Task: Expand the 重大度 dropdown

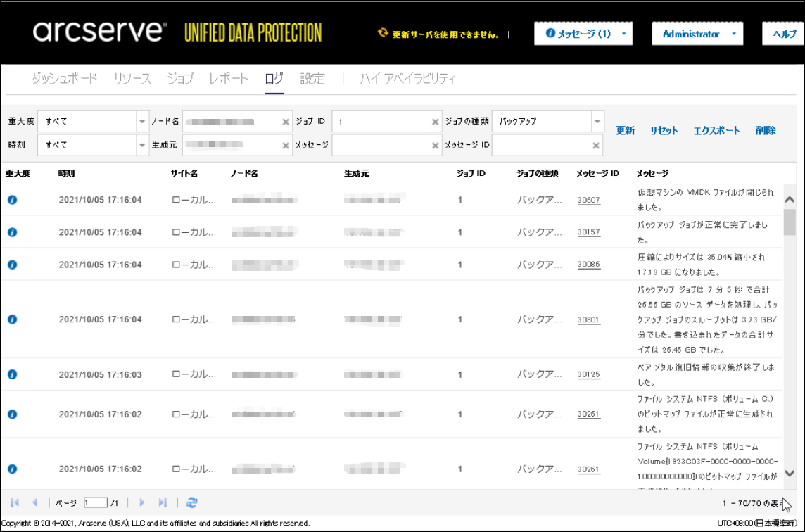Action: coord(142,121)
